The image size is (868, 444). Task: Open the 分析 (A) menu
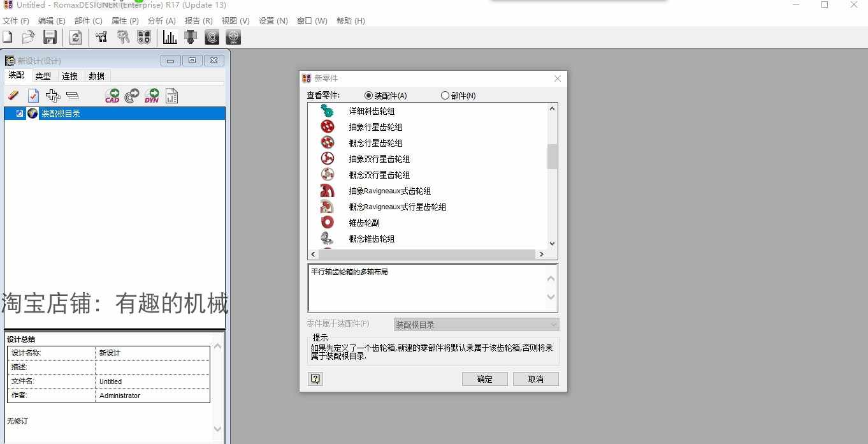tap(161, 21)
